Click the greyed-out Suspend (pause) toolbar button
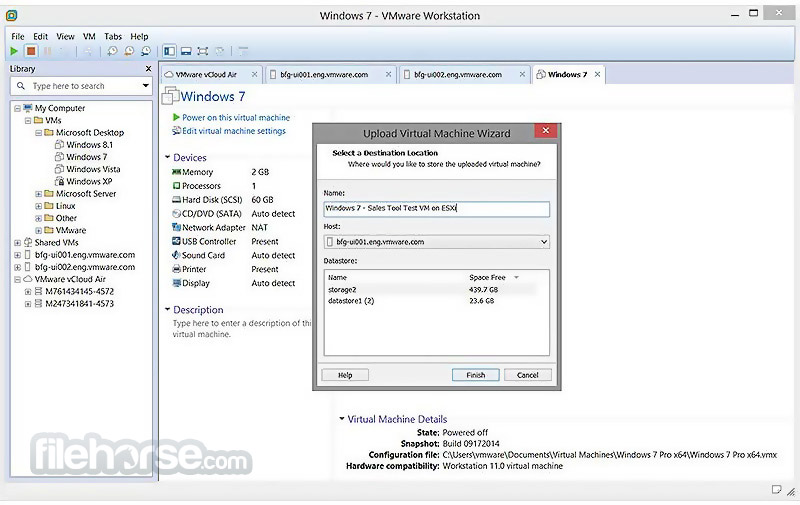Viewport: 800px width, 505px height. point(47,51)
